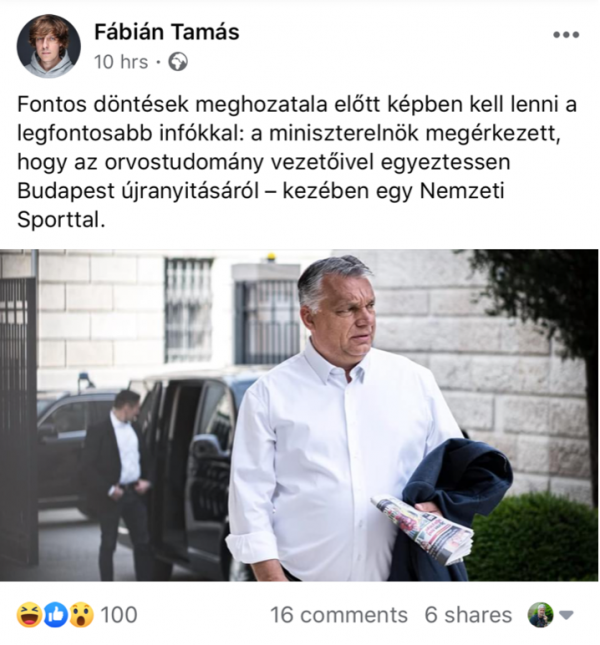600x645 pixels.
Task: Expand the dropdown arrow next to small avatar
Action: coord(566,615)
